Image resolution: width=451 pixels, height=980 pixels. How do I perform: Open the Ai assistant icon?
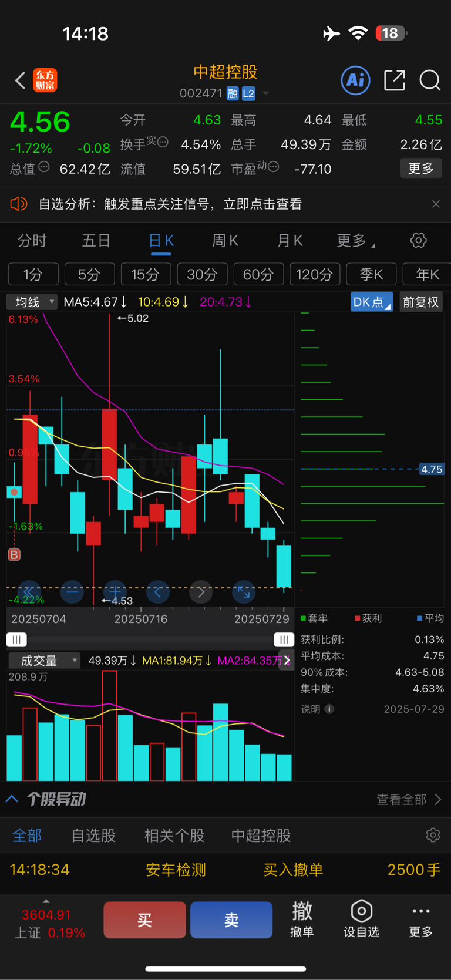click(x=356, y=80)
